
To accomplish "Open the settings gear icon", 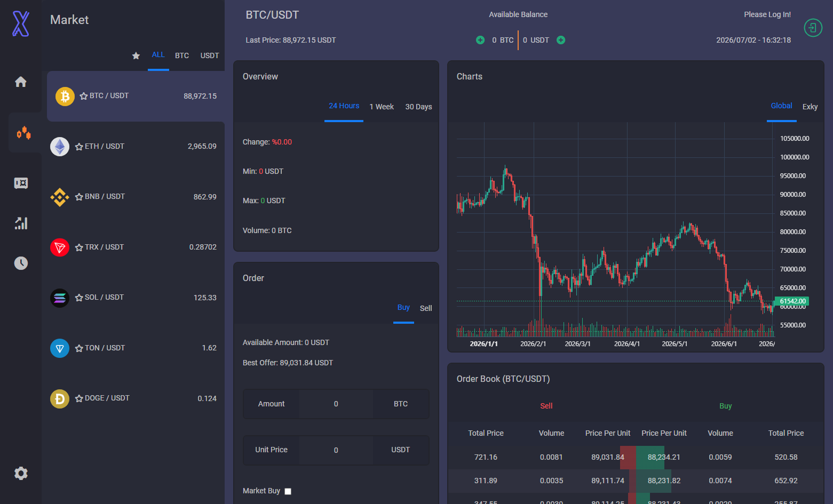I will coord(21,473).
